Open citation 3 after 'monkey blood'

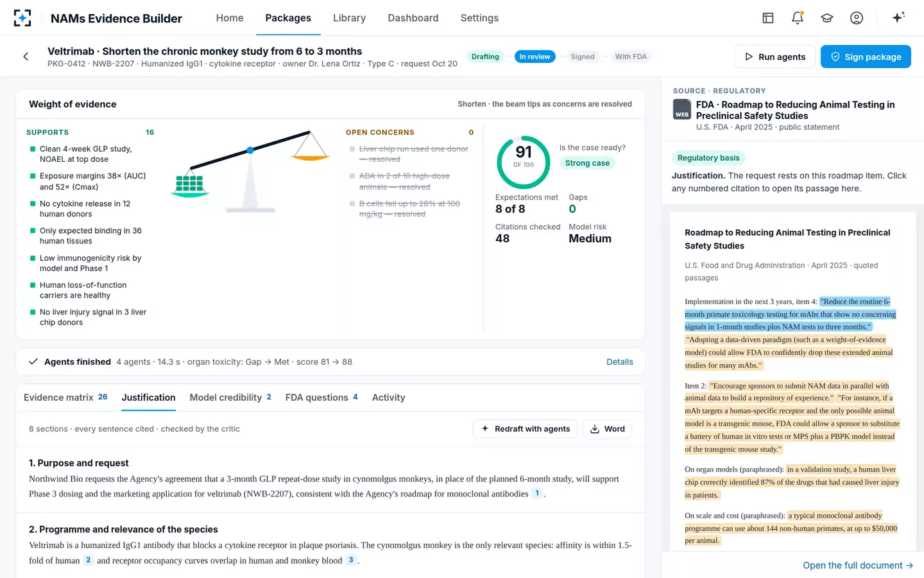351,560
